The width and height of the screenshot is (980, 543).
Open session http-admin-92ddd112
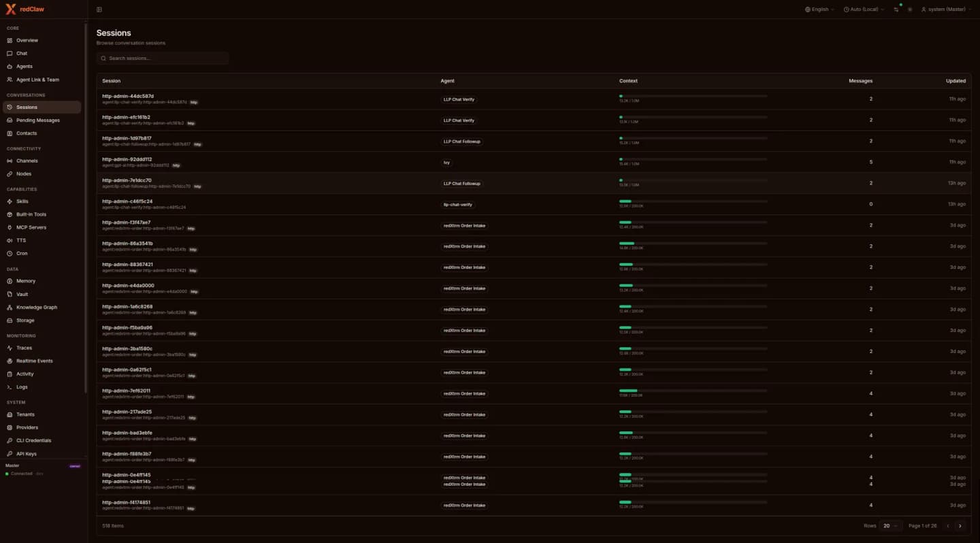pyautogui.click(x=127, y=159)
